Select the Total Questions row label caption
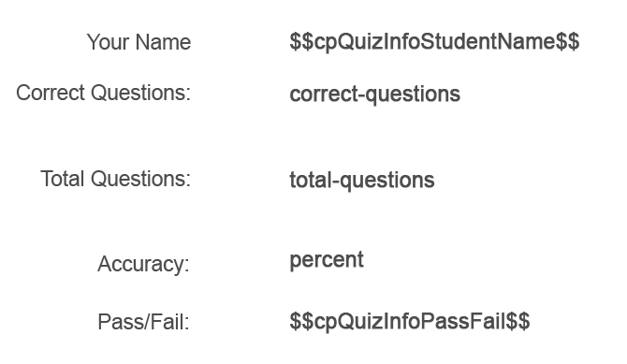This screenshot has width=627, height=364. 115,179
